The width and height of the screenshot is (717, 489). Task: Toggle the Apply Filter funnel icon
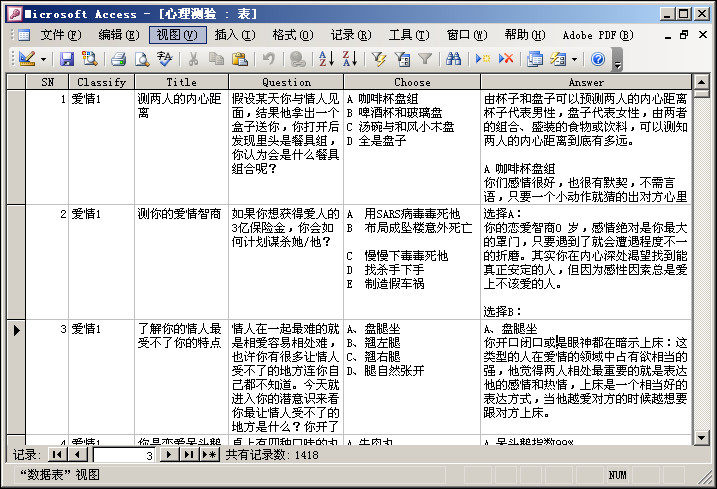(425, 59)
